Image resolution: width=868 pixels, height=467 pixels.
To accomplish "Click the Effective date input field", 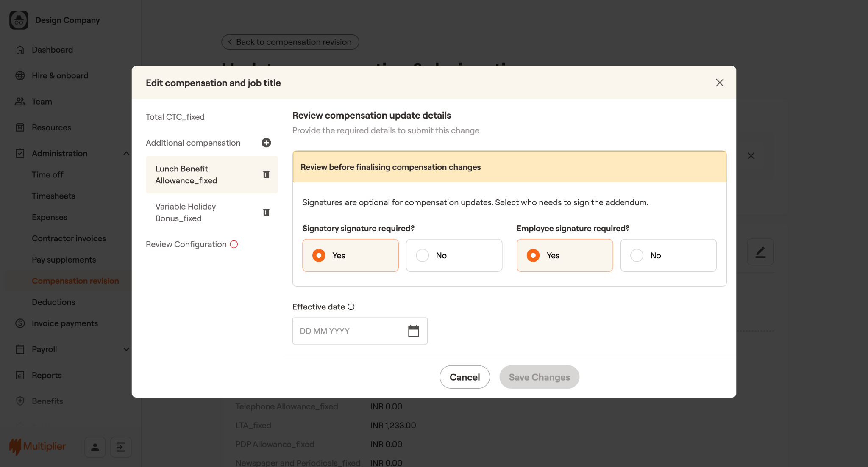I will click(x=348, y=331).
